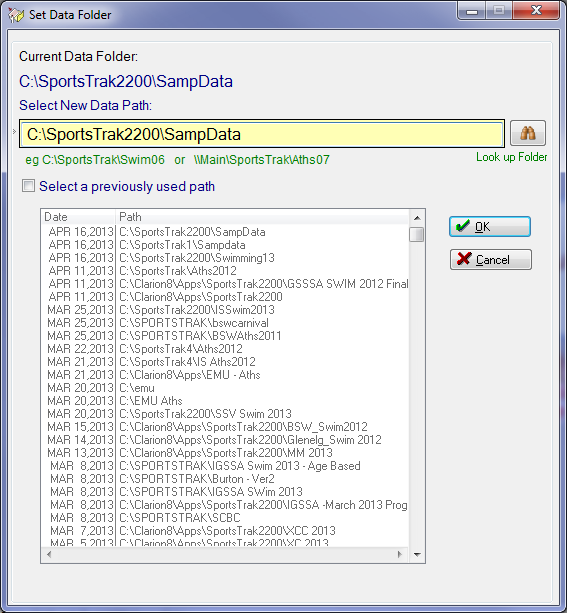
Task: Select the MM 2013 row
Action: 225,452
